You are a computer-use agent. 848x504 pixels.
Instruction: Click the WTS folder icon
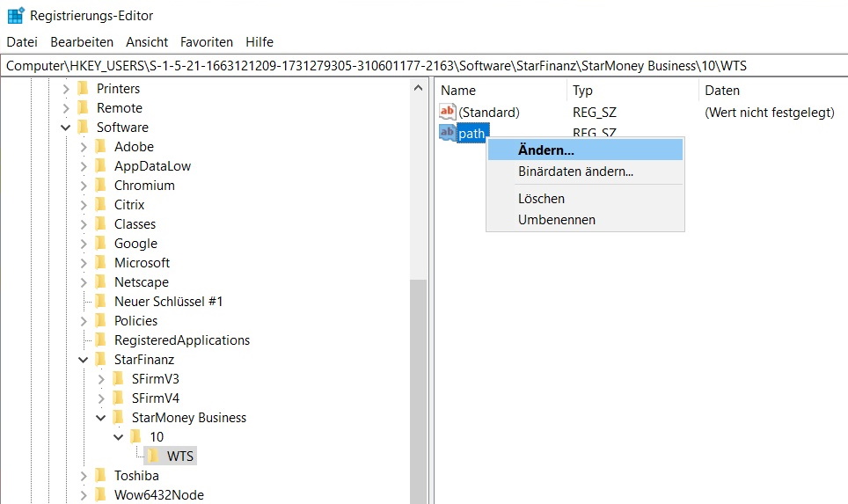click(x=154, y=456)
